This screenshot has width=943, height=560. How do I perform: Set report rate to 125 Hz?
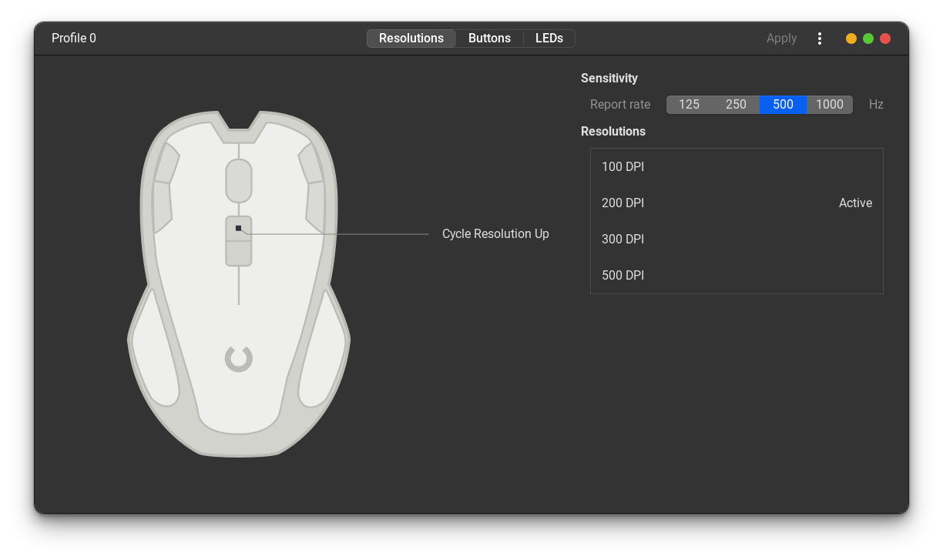[689, 104]
